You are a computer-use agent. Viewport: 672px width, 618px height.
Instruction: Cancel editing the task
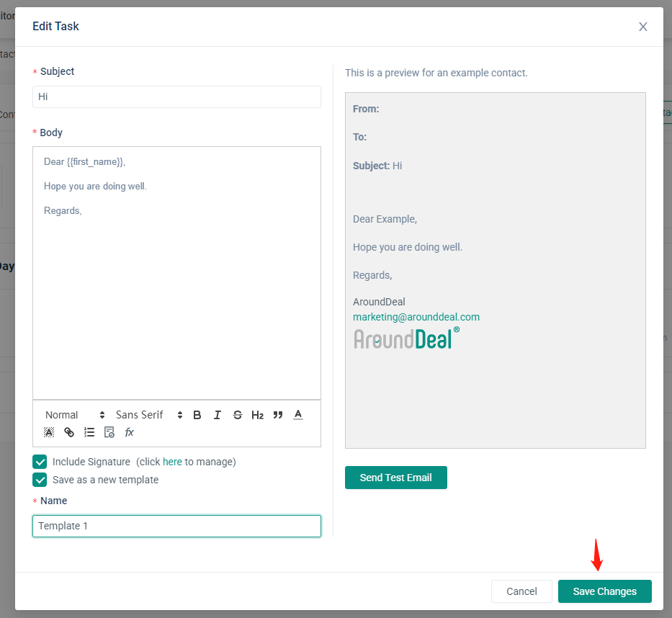pyautogui.click(x=521, y=591)
